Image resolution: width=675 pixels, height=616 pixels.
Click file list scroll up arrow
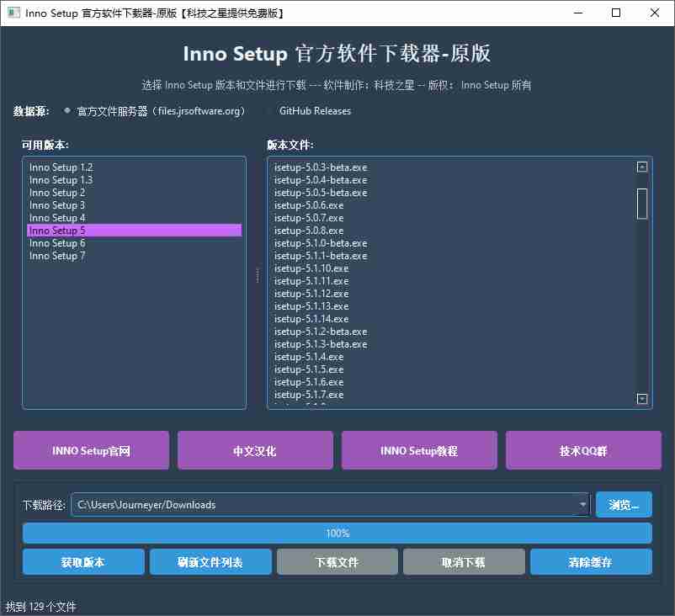click(x=641, y=167)
